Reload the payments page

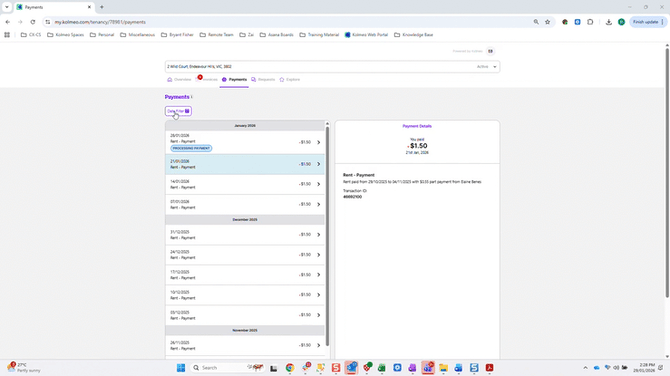(33, 22)
